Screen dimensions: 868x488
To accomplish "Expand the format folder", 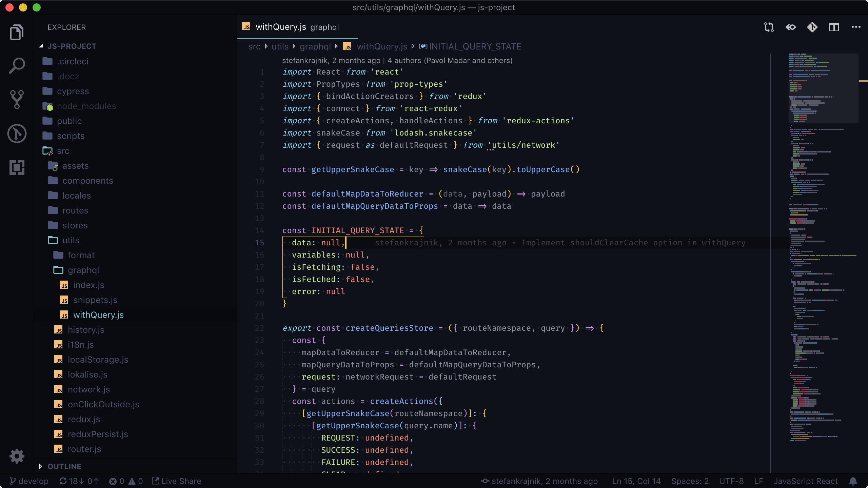I will pos(136,255).
